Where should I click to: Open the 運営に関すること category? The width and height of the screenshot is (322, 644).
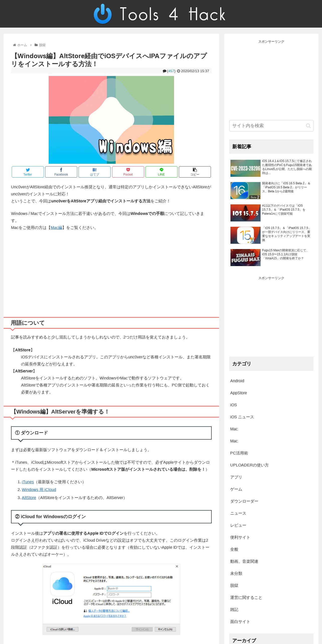click(x=246, y=597)
